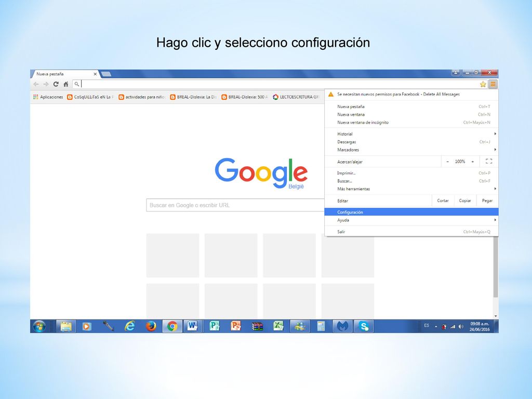Click the Copiar button
Viewport: 532px width, 399px height.
pos(465,201)
